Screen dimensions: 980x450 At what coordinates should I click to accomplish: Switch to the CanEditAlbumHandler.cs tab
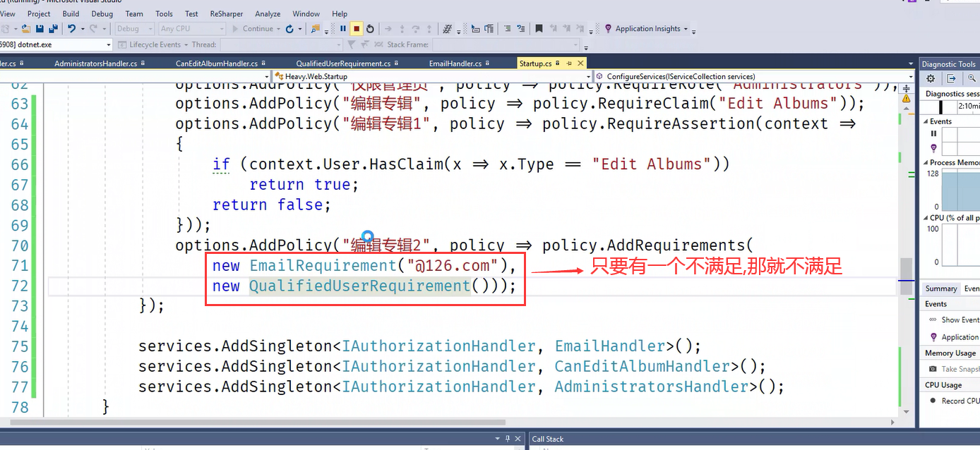[x=216, y=63]
